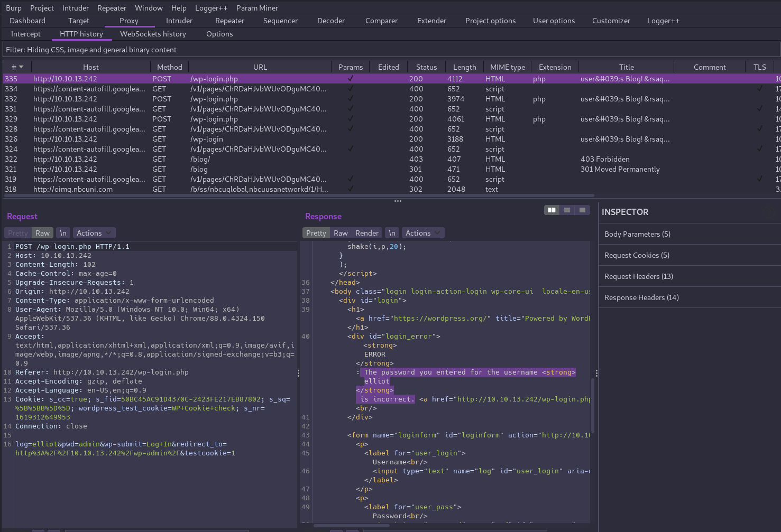The width and height of the screenshot is (781, 532).
Task: Open the Repeater tab in main tab row
Action: (x=229, y=21)
